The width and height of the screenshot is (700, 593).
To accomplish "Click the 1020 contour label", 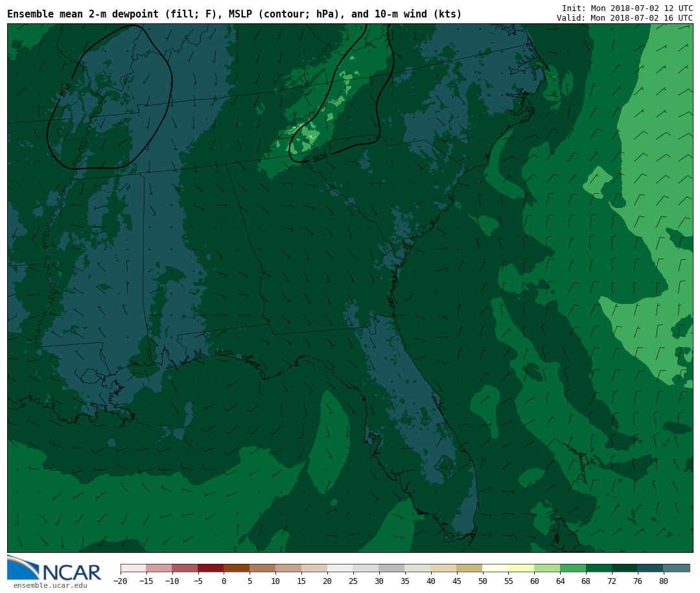I will pos(320,157).
